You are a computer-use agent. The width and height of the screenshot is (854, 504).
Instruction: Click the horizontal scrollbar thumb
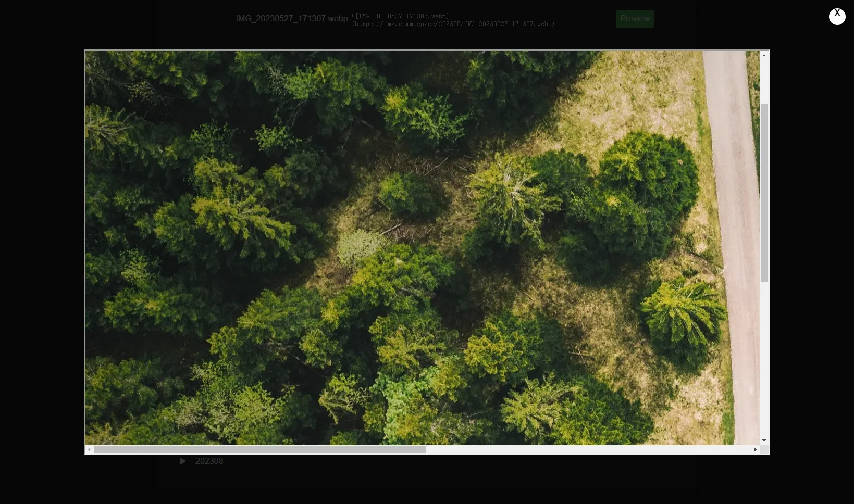259,450
